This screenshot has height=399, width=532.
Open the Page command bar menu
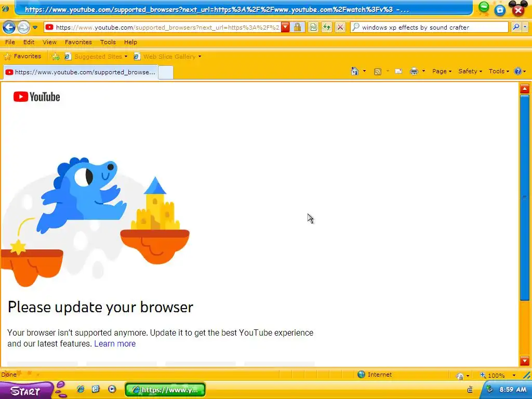(x=442, y=71)
